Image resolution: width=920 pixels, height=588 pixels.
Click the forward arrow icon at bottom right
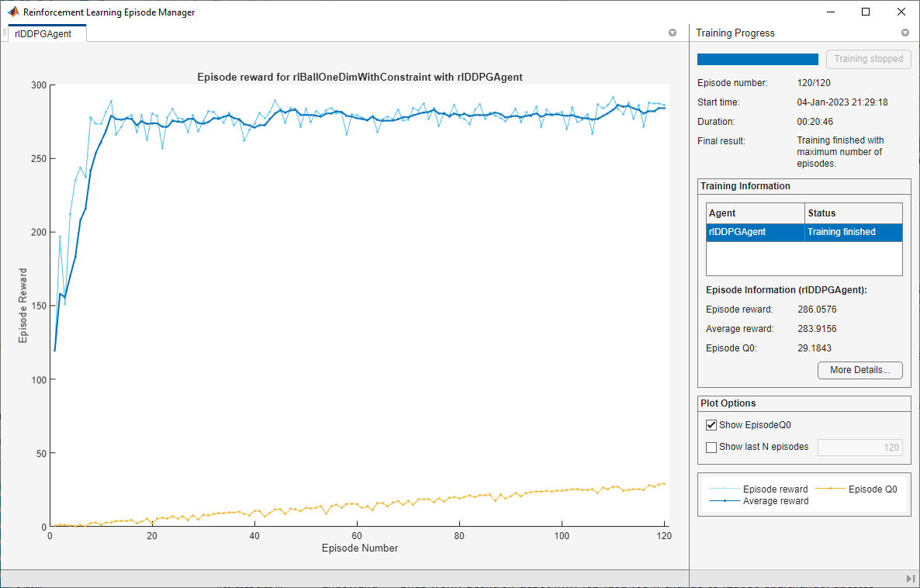click(908, 578)
